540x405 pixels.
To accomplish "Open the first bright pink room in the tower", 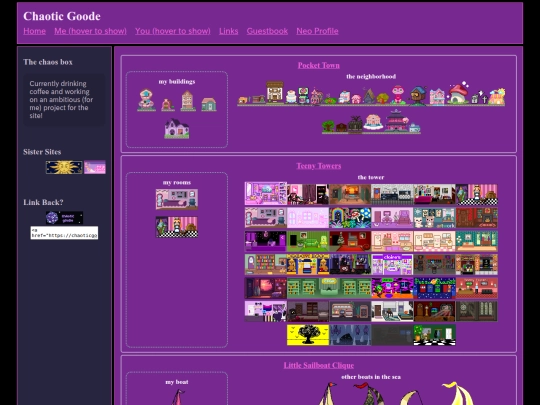I will (x=266, y=194).
